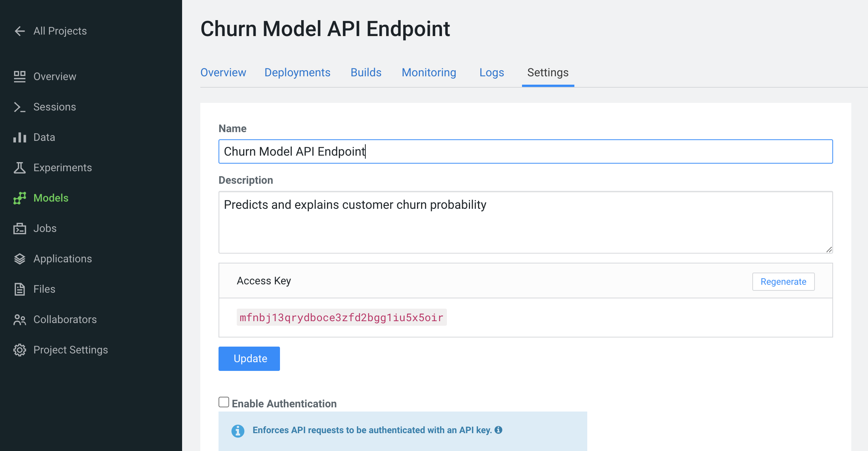This screenshot has height=451, width=868.
Task: Click the Data bar chart icon
Action: tap(20, 137)
